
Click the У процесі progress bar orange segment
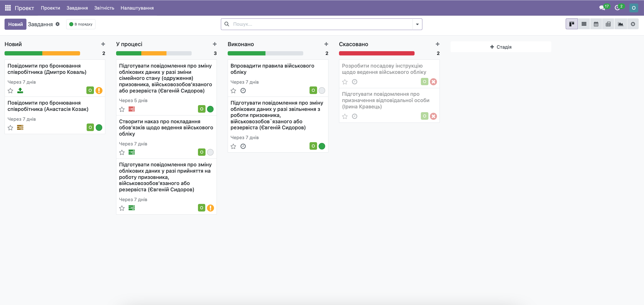pyautogui.click(x=154, y=53)
